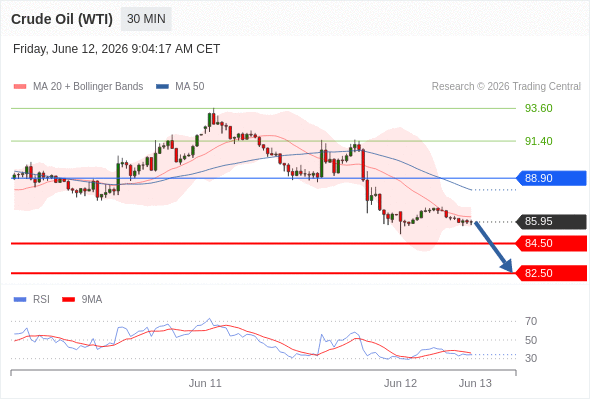Select the 82.50 support price tag

(551, 273)
